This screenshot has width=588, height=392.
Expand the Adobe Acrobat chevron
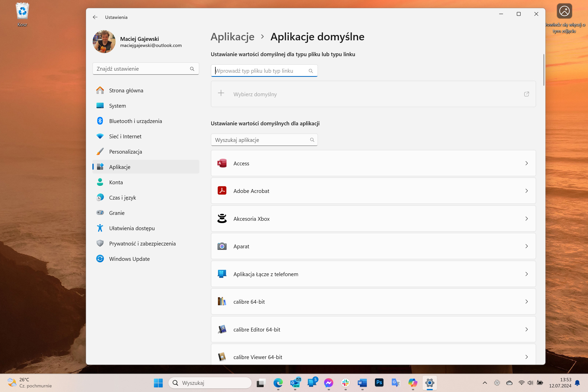coord(526,191)
